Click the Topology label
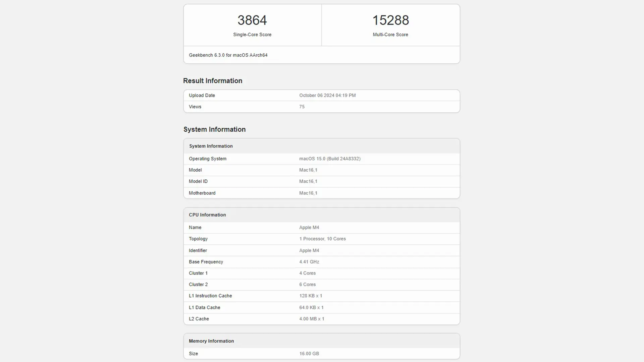Viewport: 644px width, 362px height. click(198, 239)
